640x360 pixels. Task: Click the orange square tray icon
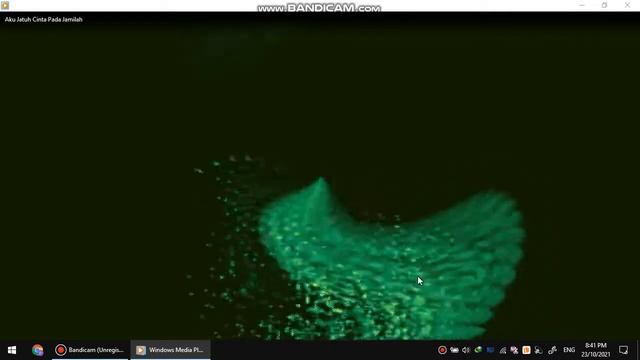click(x=526, y=350)
